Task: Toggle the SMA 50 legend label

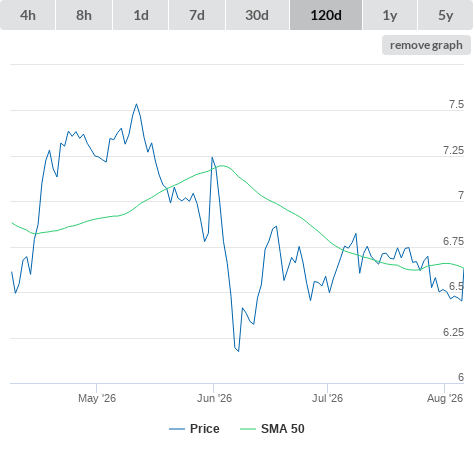Action: (x=283, y=429)
